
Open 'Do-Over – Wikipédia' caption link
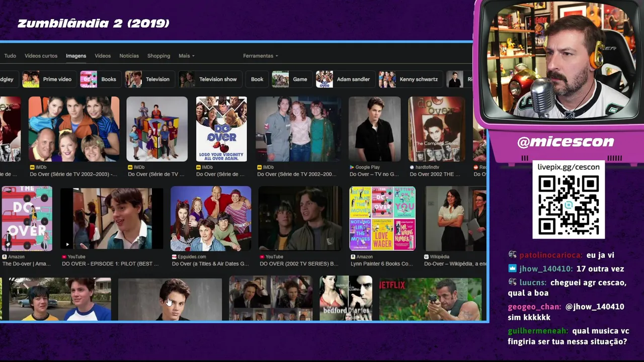pyautogui.click(x=455, y=264)
